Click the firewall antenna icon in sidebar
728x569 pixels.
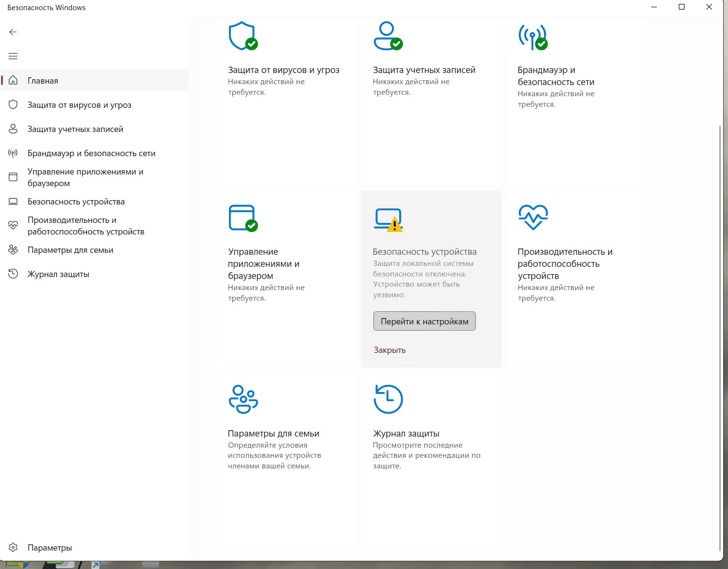point(13,153)
